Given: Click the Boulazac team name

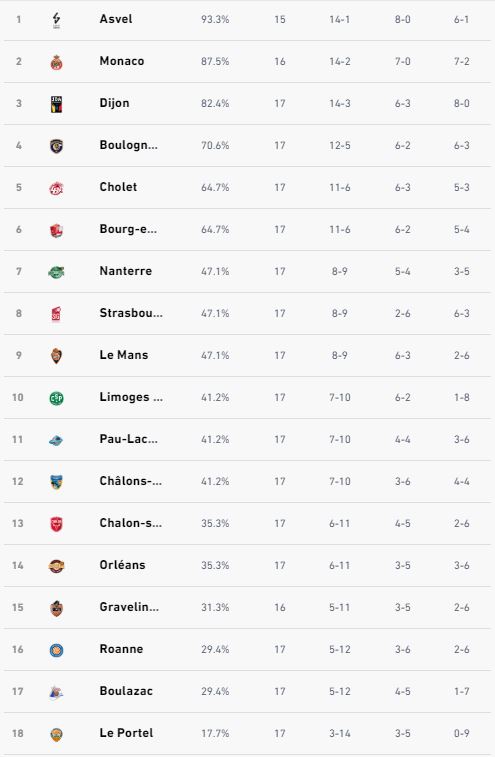Looking at the screenshot, I should click(x=126, y=691).
